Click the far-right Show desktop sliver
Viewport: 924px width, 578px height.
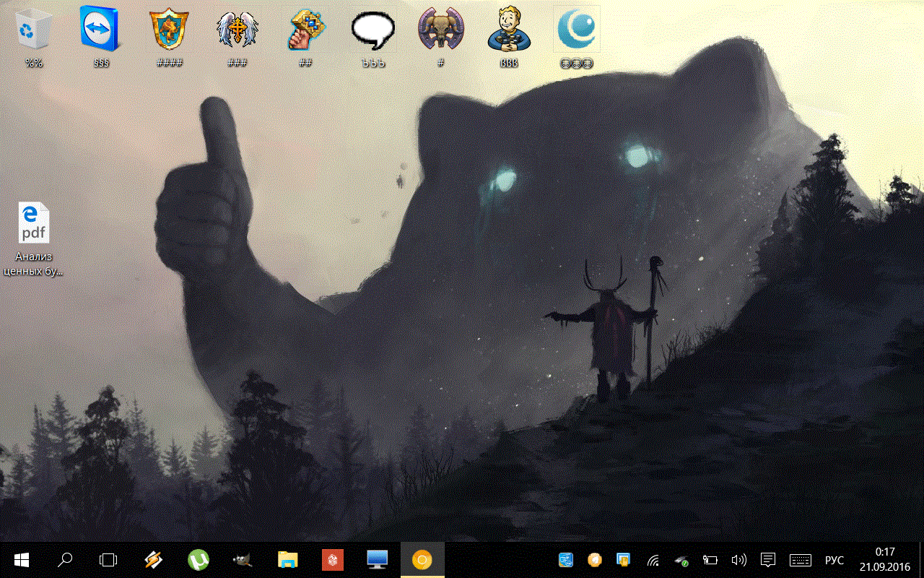coord(921,560)
